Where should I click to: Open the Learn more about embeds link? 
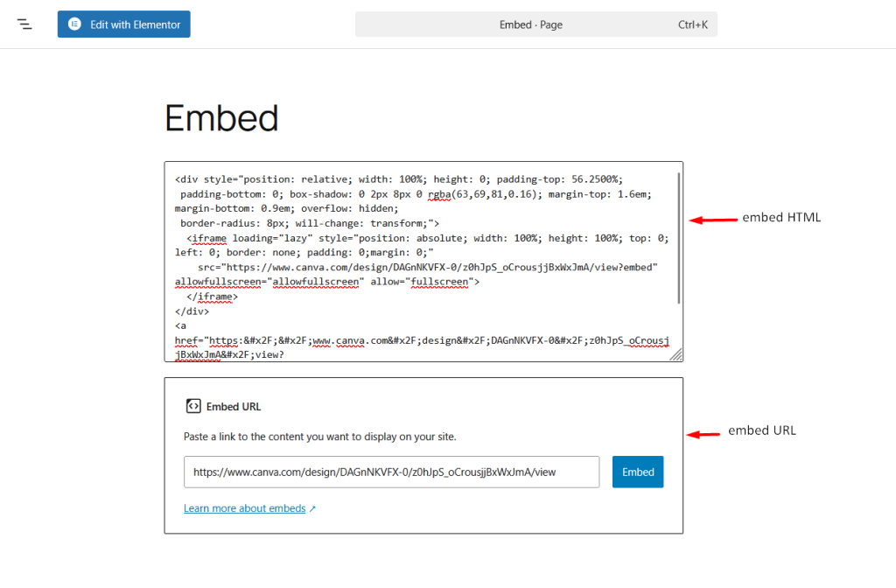pos(244,507)
